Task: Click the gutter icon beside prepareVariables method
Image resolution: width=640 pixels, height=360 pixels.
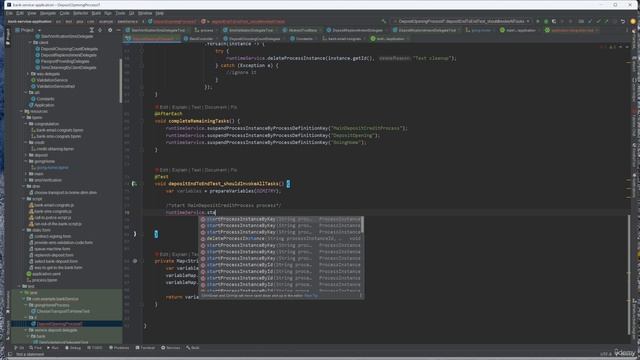Action: pos(135,261)
